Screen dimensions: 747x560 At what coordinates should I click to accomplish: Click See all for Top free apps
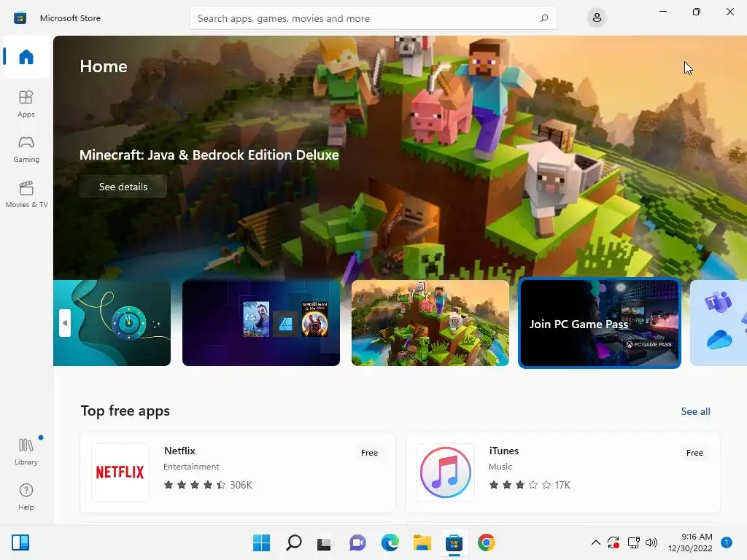(x=695, y=411)
